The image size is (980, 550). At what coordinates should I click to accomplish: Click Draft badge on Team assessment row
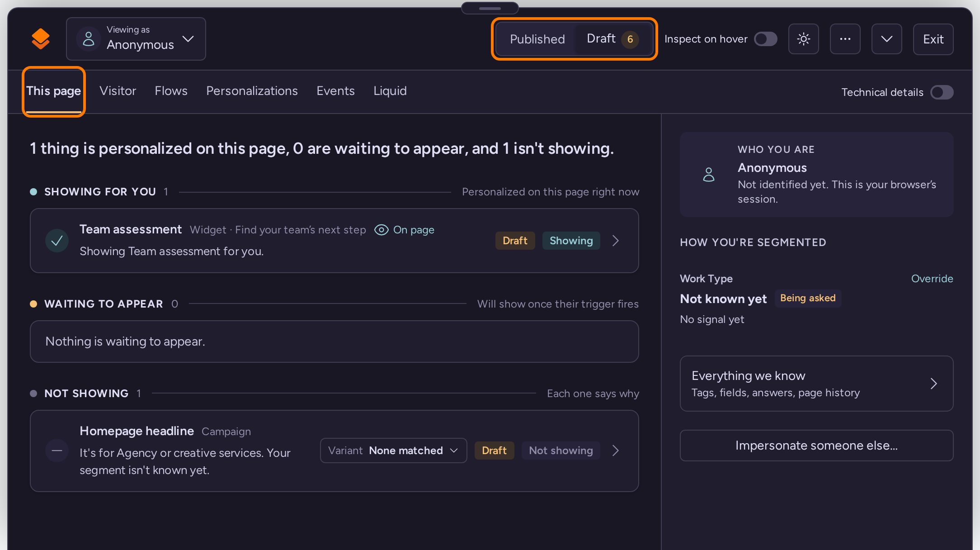515,241
